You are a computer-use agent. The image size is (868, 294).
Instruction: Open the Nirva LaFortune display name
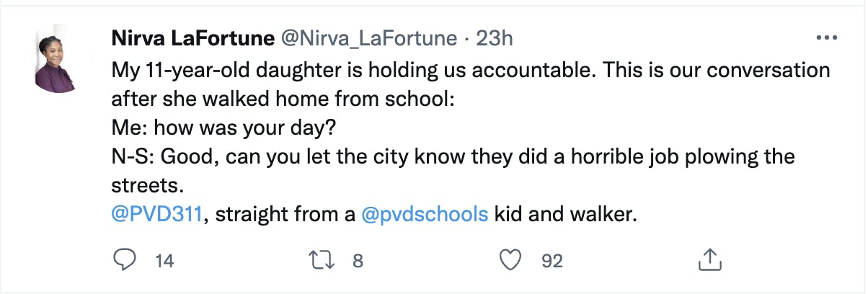[191, 39]
